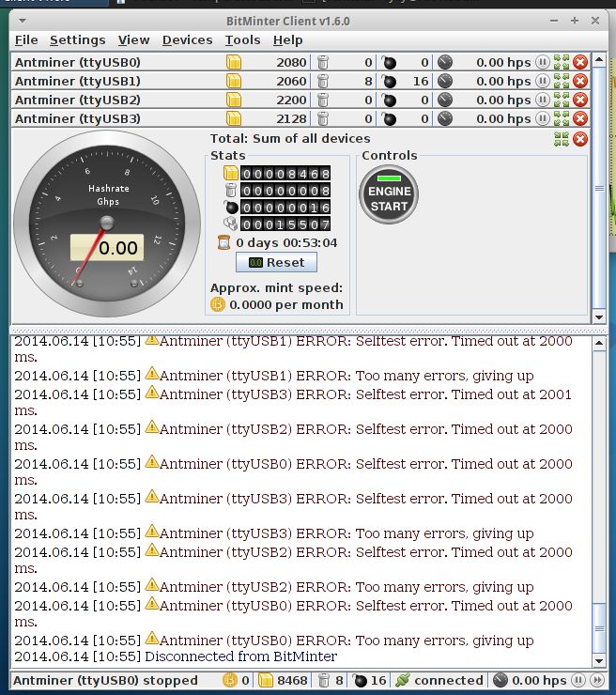Click accepted-proofs box icon in ttyUSB3 row

click(x=234, y=118)
